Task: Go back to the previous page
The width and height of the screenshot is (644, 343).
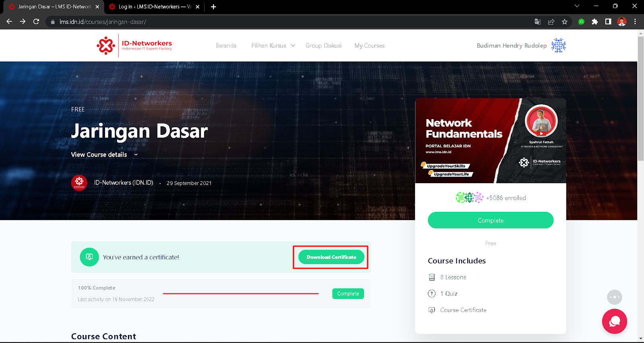Action: pyautogui.click(x=9, y=22)
